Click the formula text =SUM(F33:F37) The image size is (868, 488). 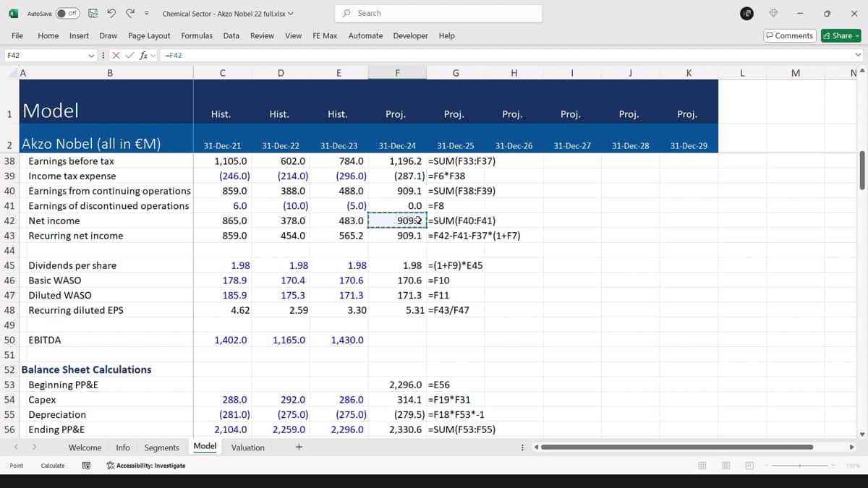point(461,161)
